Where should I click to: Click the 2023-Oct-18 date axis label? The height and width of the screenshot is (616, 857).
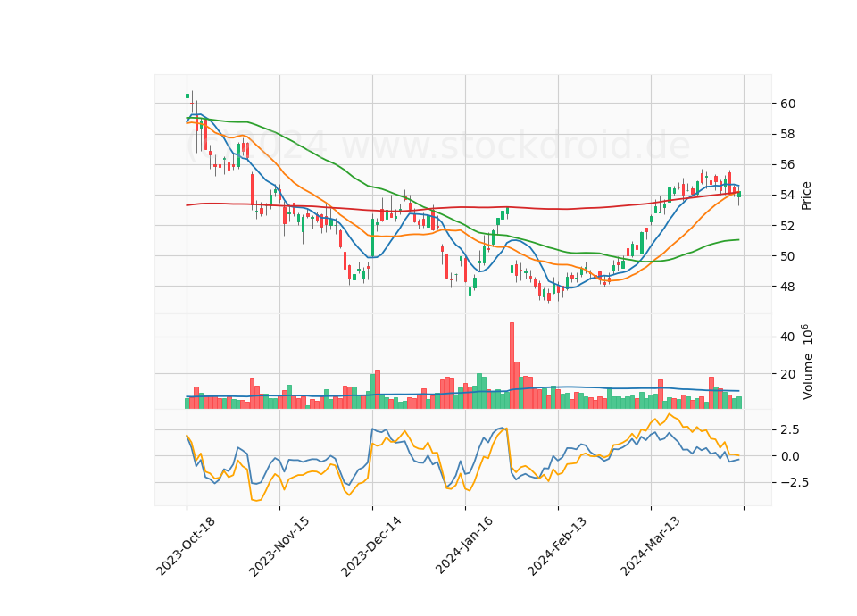186,546
